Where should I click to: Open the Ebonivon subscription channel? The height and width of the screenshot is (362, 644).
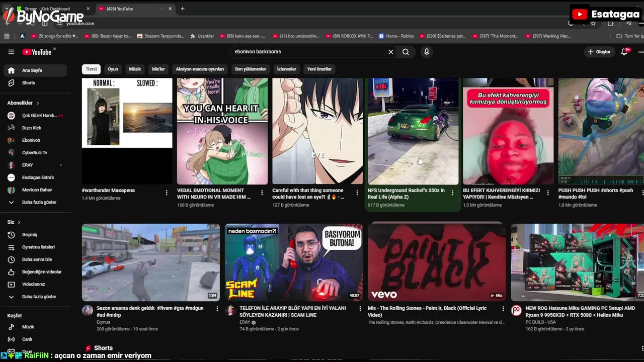pyautogui.click(x=35, y=140)
